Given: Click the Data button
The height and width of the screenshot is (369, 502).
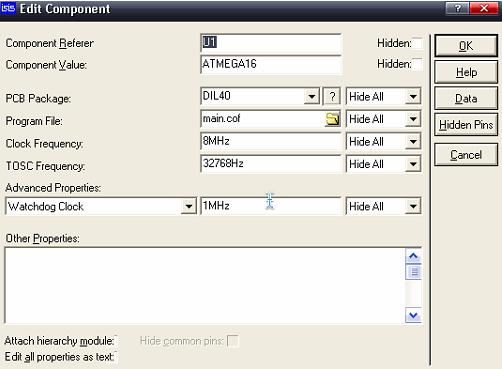Looking at the screenshot, I should [x=466, y=98].
